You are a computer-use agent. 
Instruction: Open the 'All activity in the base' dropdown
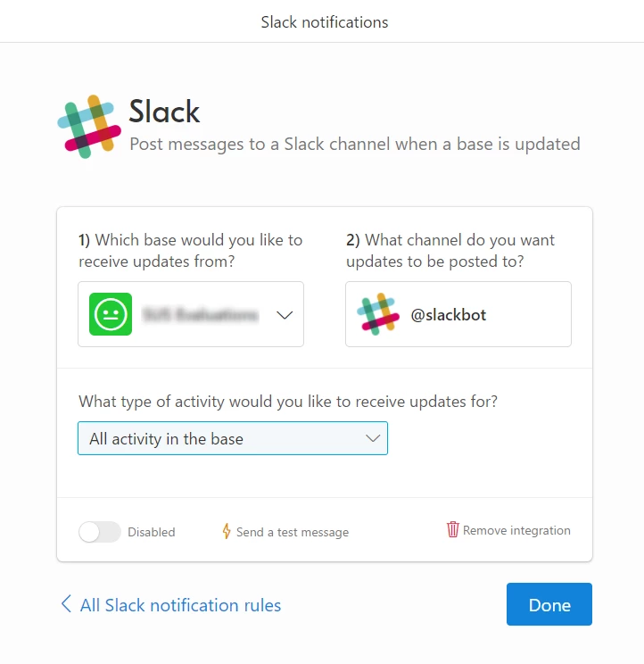click(x=233, y=438)
